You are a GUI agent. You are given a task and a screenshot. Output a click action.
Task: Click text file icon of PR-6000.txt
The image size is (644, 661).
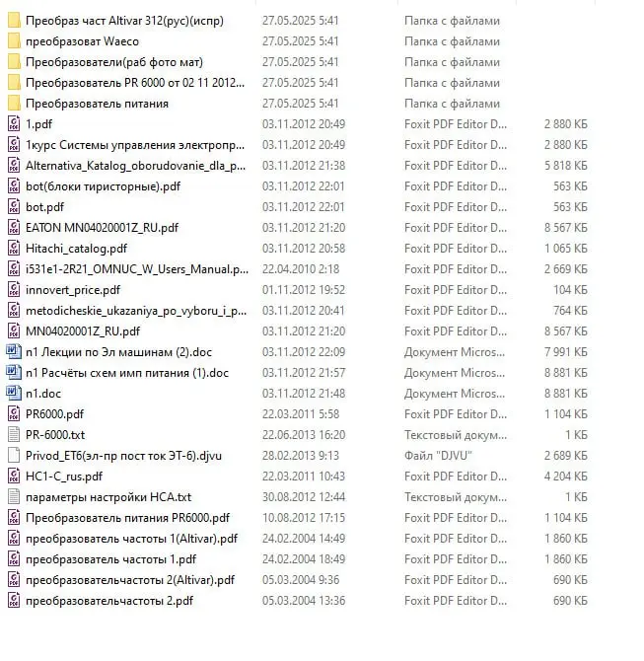click(x=14, y=434)
